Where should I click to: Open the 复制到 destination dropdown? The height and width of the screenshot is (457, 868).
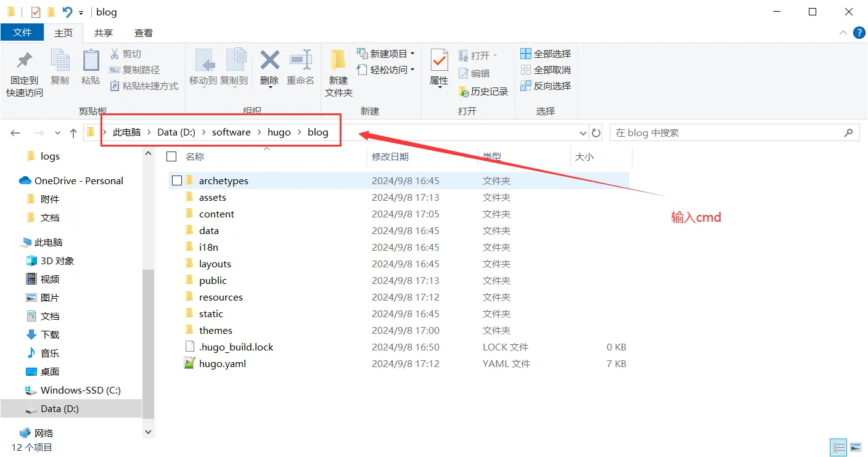(x=234, y=86)
